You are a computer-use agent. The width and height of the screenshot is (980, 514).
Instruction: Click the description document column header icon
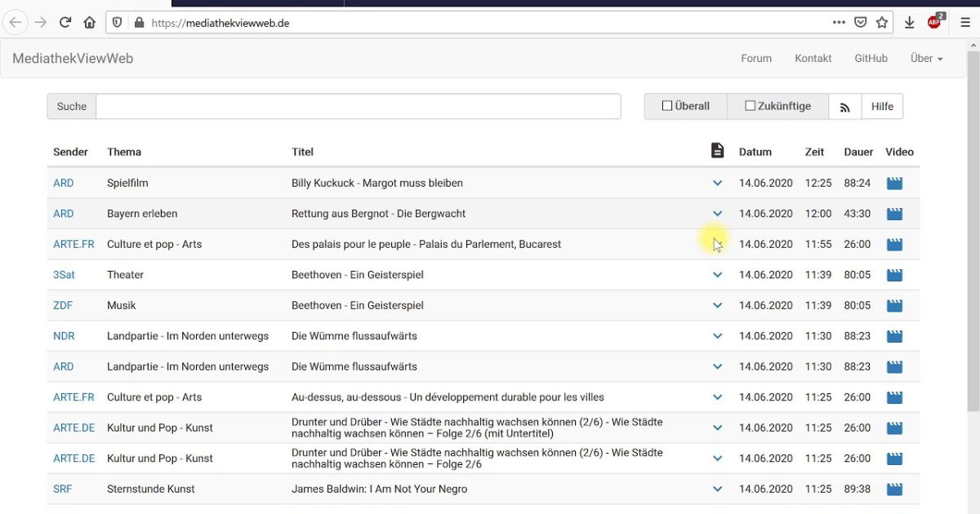click(x=717, y=150)
